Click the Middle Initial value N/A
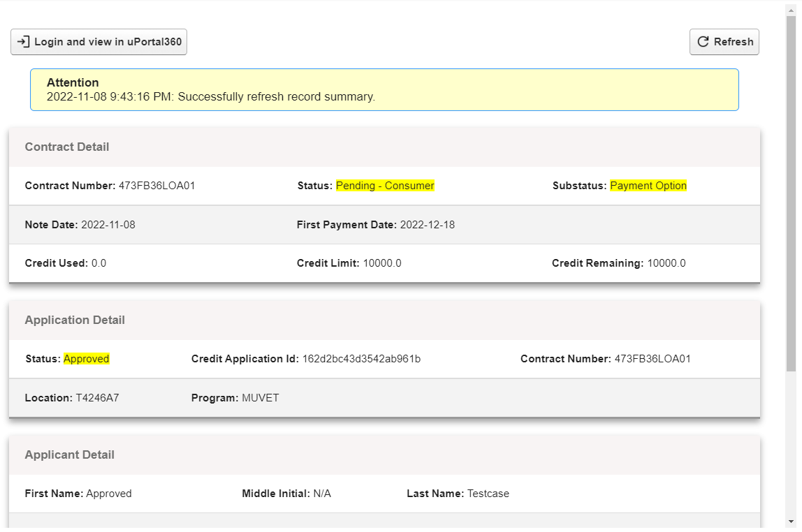Screen dimensions: 802x532 pyautogui.click(x=322, y=494)
